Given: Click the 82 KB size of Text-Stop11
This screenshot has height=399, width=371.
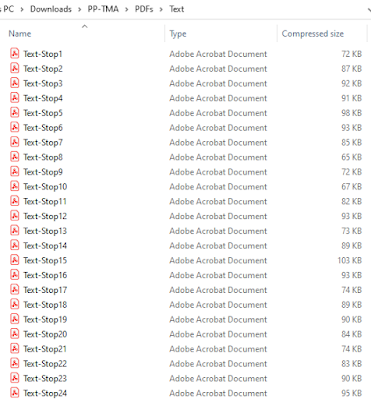Looking at the screenshot, I should pos(351,201).
